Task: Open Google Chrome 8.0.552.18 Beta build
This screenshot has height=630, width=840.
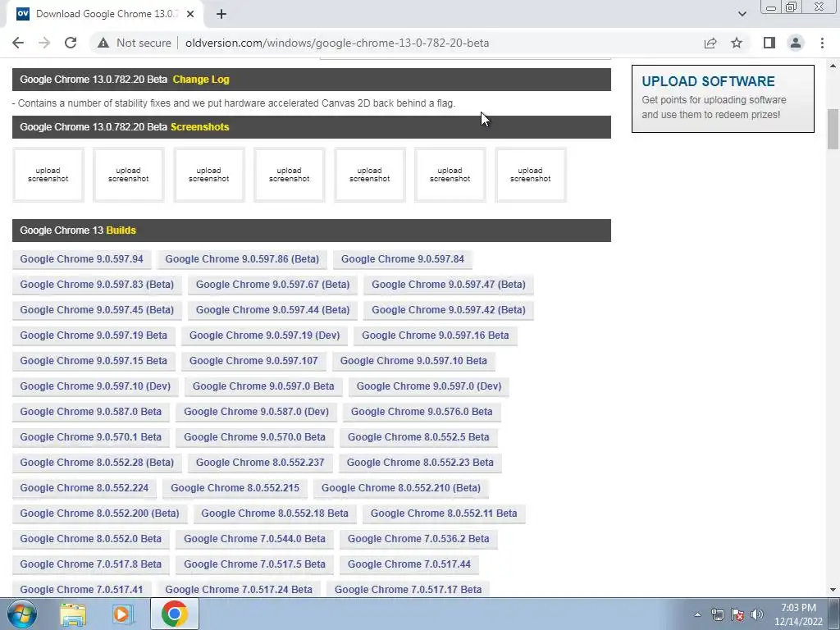Action: click(x=275, y=514)
